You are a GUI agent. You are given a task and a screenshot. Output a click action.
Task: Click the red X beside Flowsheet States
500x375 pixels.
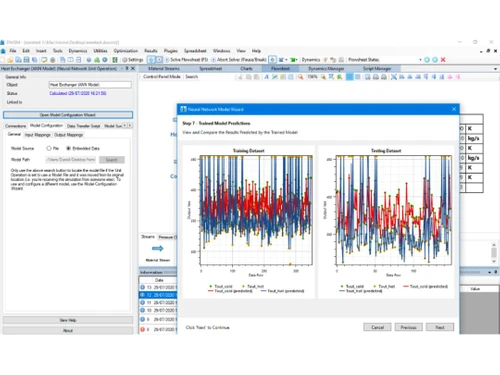click(x=443, y=60)
